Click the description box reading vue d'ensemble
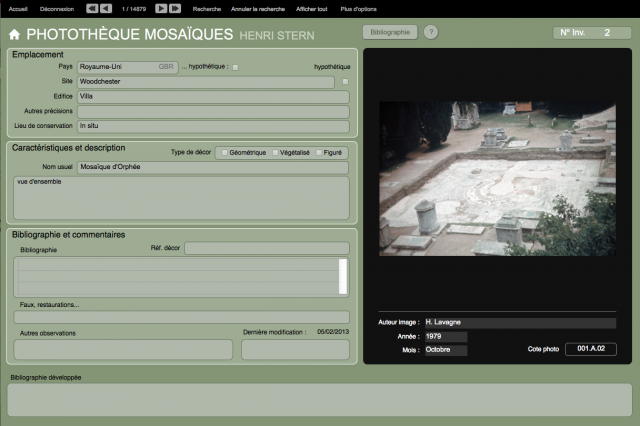Screen dimensions: 640x426 181,198
